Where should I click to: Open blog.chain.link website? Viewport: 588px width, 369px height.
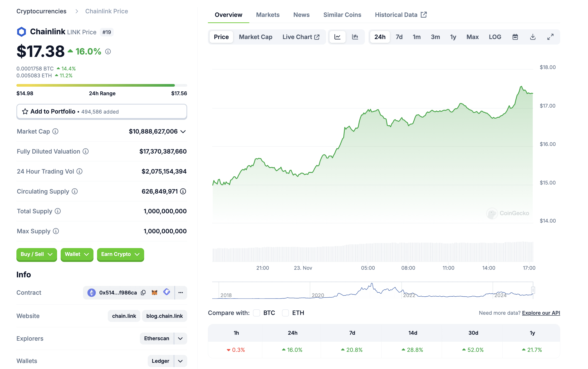[x=165, y=316]
